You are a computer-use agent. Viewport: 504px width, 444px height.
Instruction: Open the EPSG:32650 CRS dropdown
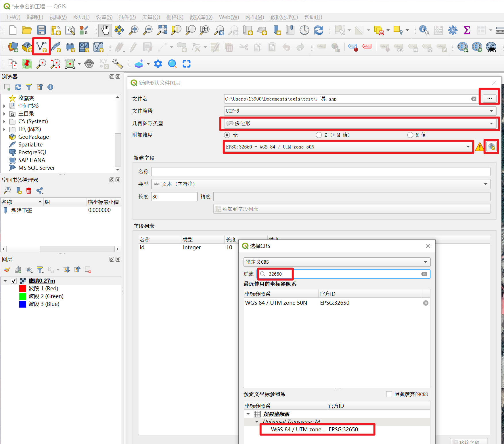348,147
